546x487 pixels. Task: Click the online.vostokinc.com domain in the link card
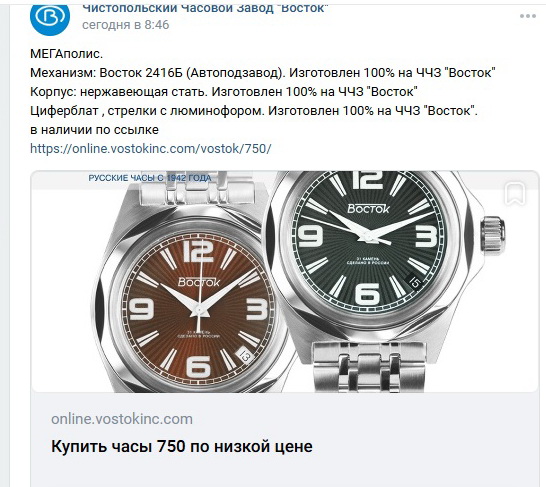[x=122, y=419]
